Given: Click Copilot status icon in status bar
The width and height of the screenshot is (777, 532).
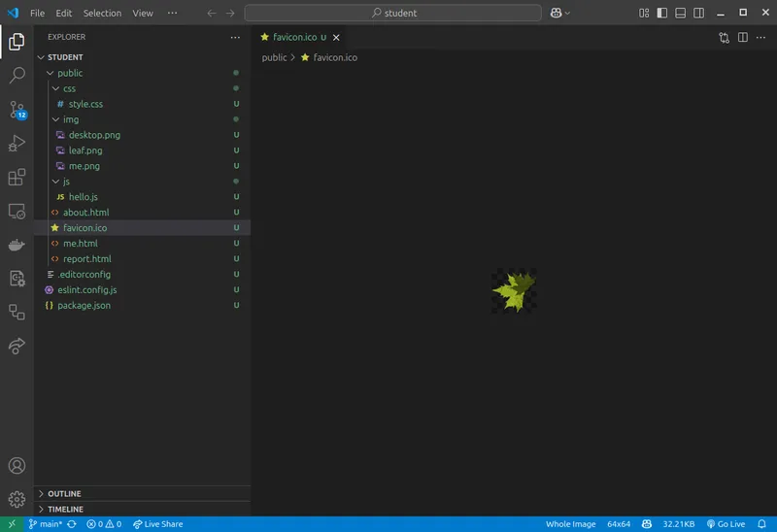Looking at the screenshot, I should click(x=647, y=524).
